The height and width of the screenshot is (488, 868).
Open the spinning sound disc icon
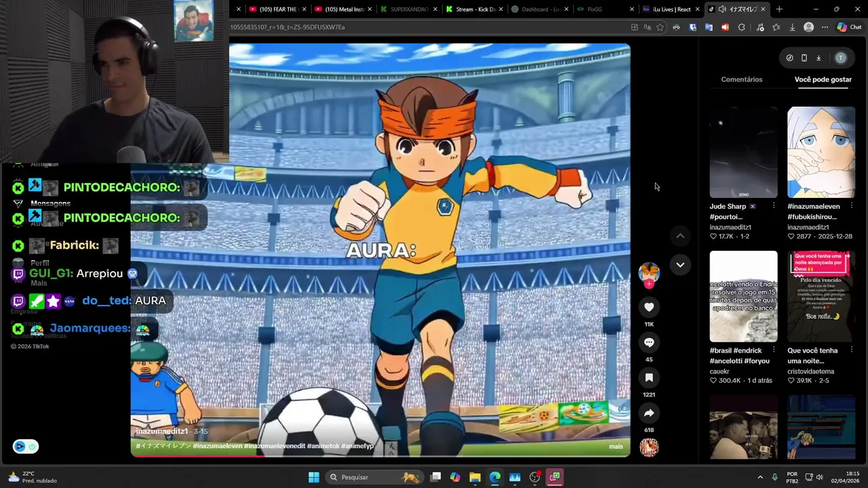(649, 447)
